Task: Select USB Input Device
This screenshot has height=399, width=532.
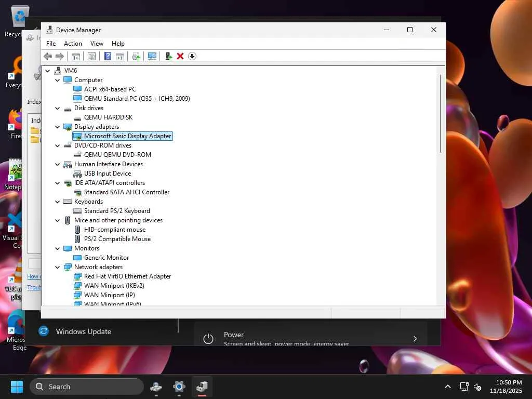Action: pos(107,174)
